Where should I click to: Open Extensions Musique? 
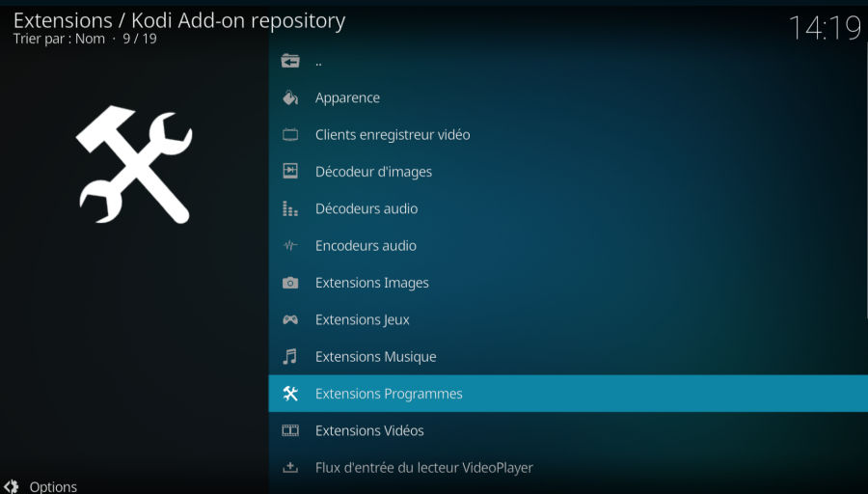tap(568, 357)
